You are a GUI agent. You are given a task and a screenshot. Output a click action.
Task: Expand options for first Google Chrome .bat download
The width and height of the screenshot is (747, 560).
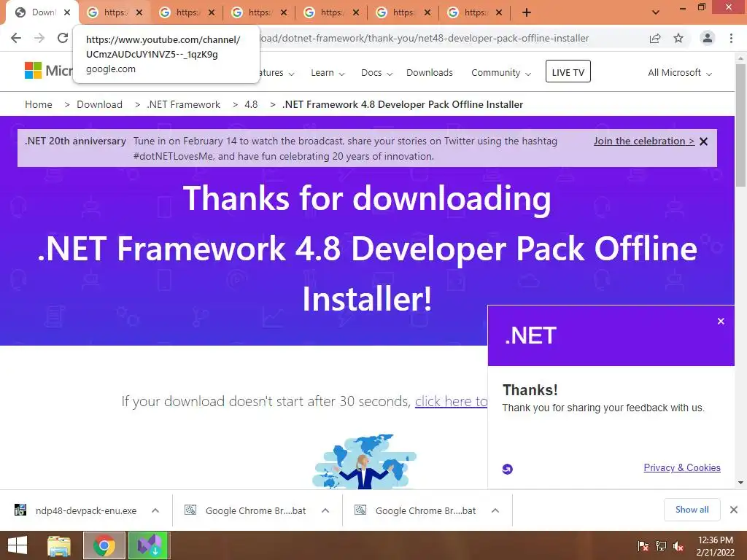pos(325,510)
